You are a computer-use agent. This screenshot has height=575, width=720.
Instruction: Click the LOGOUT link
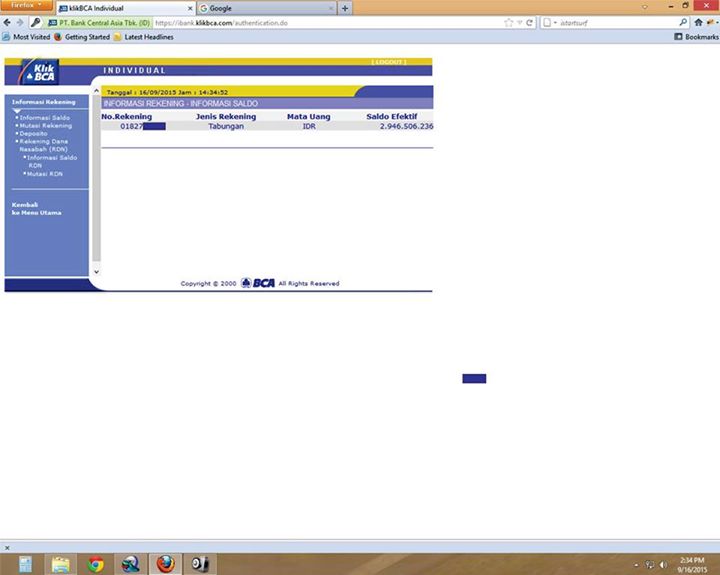pos(389,62)
